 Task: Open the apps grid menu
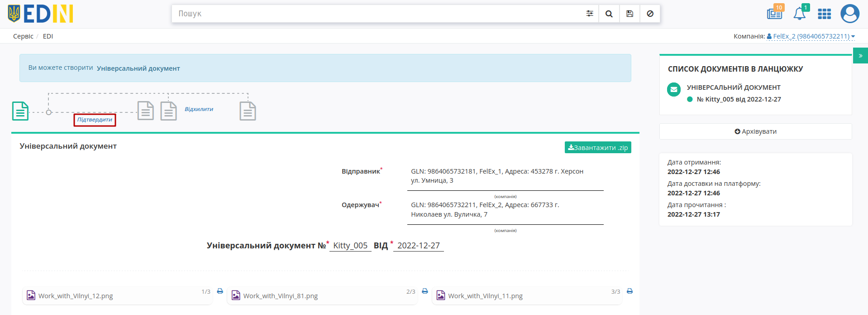tap(824, 14)
